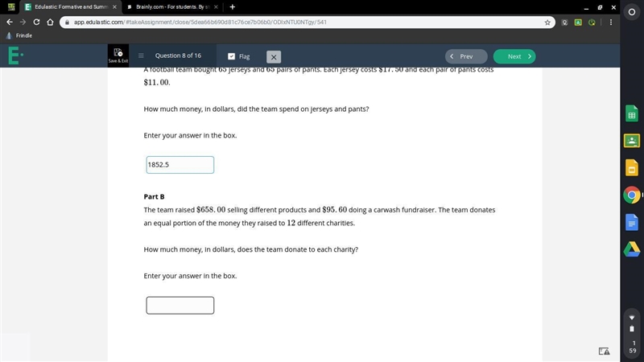This screenshot has height=362, width=644.
Task: Click the Part A answer box with 1852.5
Action: pyautogui.click(x=180, y=165)
